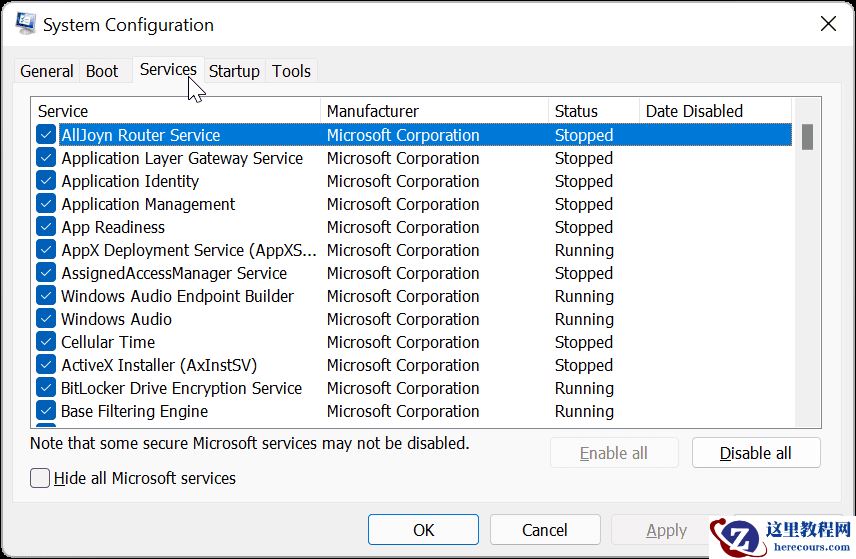Enable Hide all Microsoft services checkbox

tap(40, 478)
